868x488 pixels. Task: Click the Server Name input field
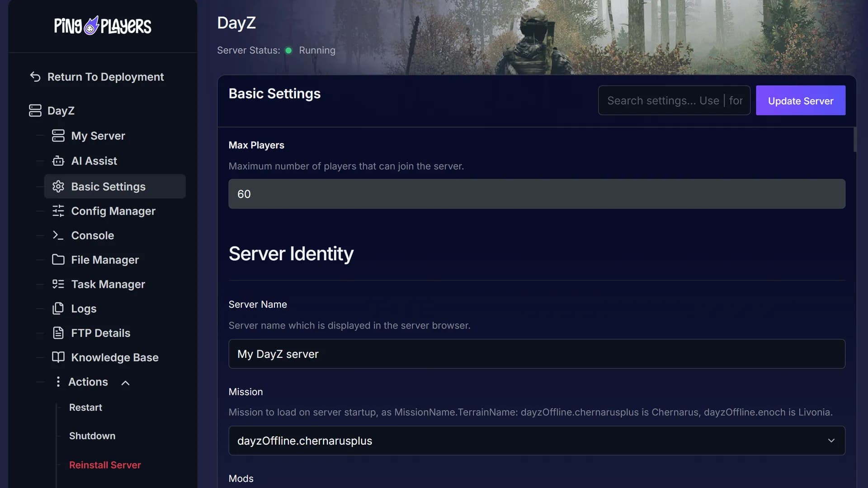point(537,354)
